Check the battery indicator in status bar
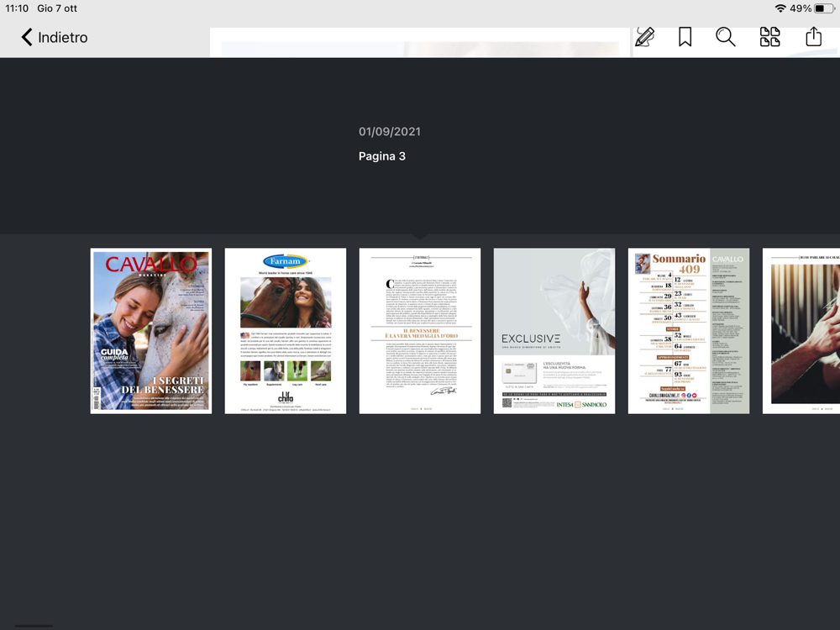The width and height of the screenshot is (840, 630). [823, 8]
